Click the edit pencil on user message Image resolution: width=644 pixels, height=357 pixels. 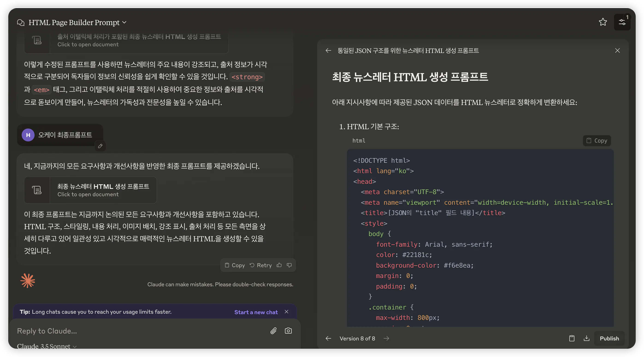[100, 146]
